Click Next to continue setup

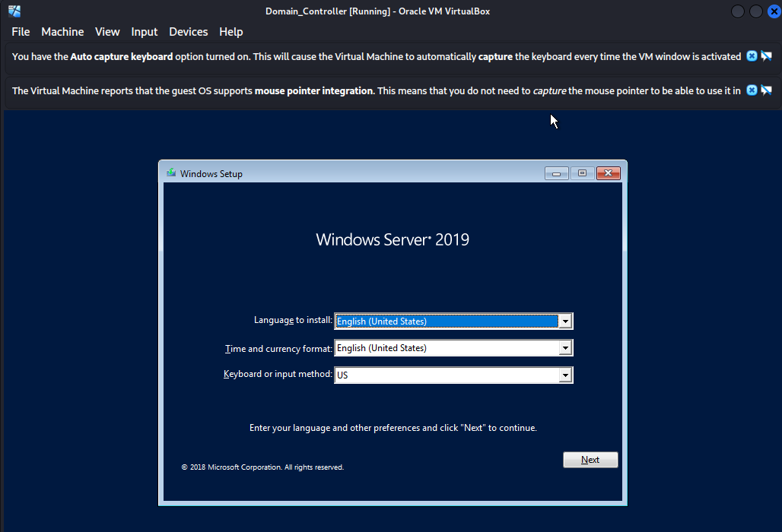590,460
